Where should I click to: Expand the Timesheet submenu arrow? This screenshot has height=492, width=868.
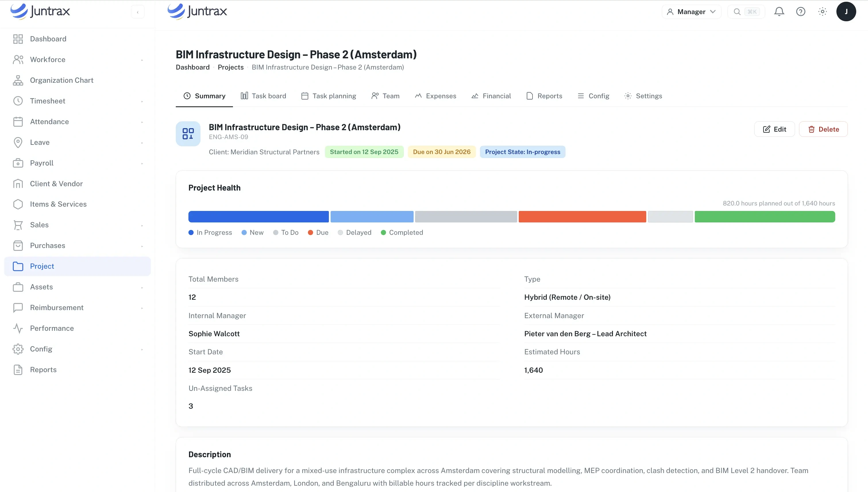click(x=142, y=101)
